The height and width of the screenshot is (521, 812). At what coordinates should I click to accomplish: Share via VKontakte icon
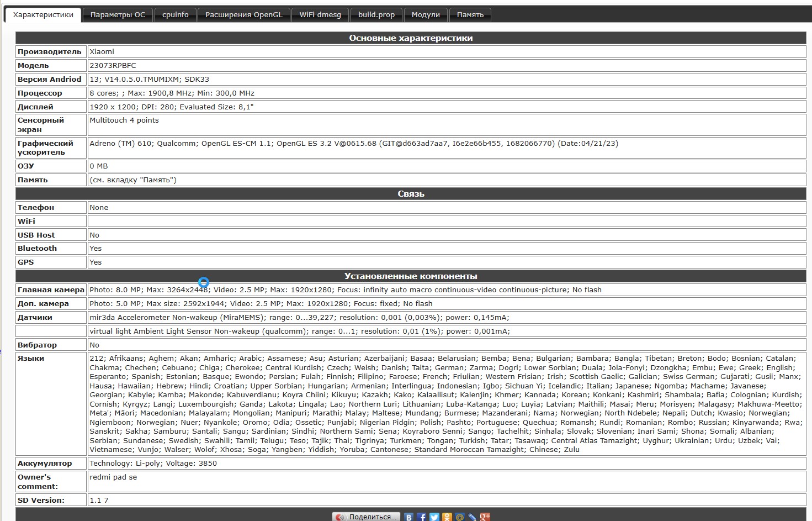click(x=408, y=517)
